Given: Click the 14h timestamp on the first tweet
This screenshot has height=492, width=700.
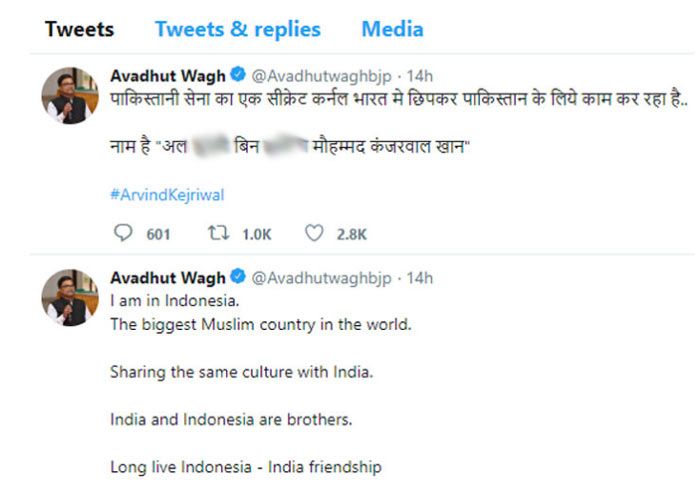Looking at the screenshot, I should tap(420, 76).
